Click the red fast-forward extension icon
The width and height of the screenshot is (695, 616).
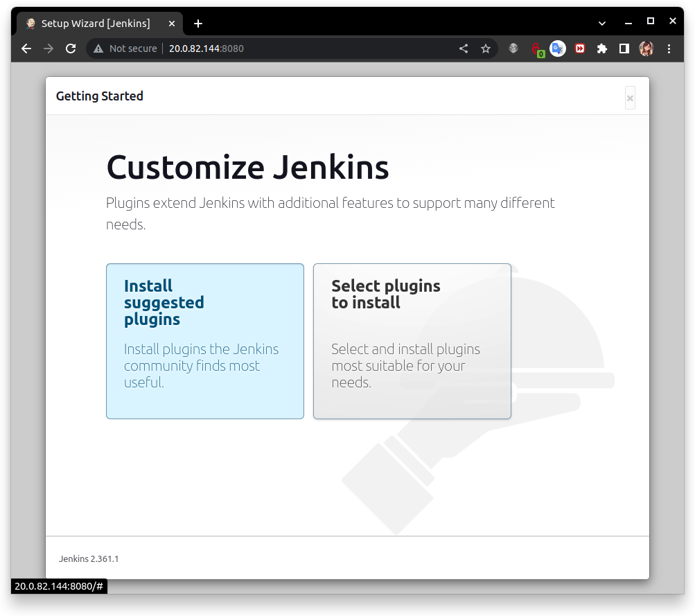click(x=579, y=49)
